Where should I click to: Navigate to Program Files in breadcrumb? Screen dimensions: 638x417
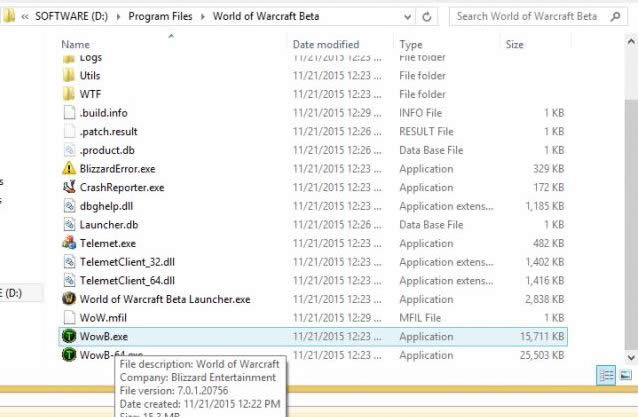pyautogui.click(x=161, y=17)
